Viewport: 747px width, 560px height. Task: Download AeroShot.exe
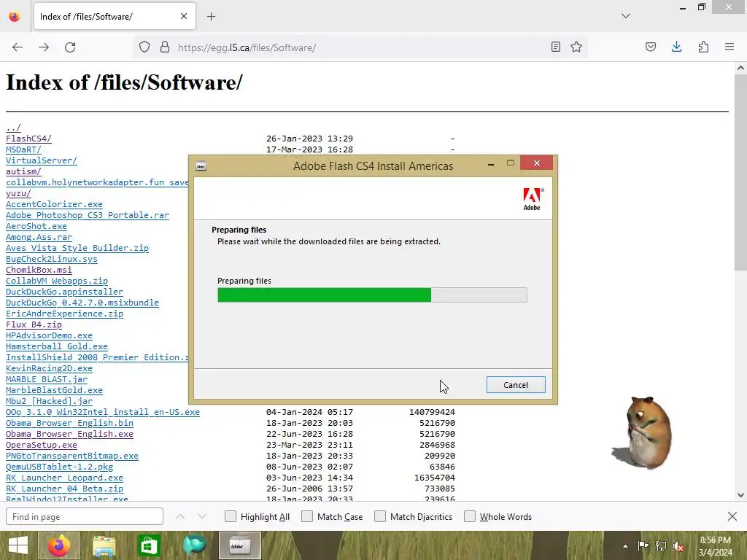(36, 226)
